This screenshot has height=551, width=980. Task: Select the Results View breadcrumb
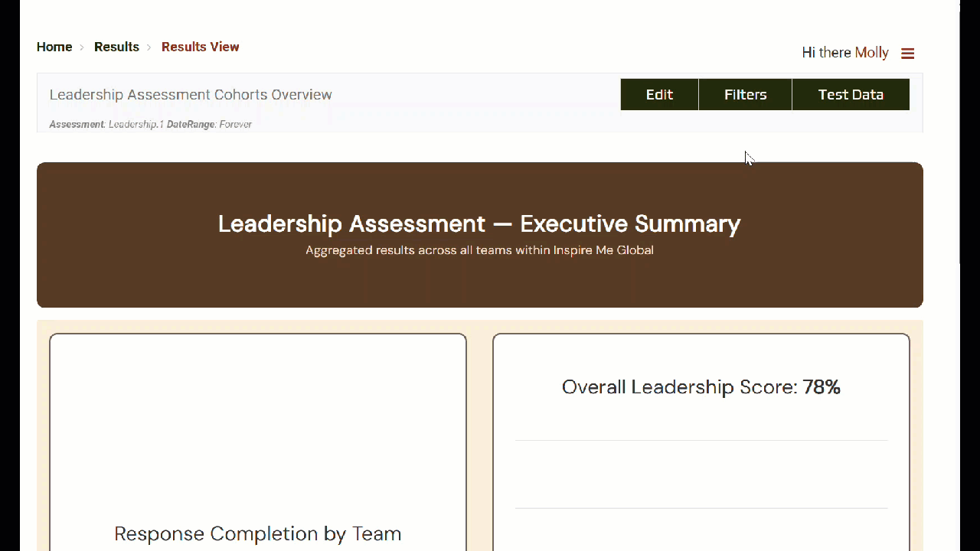[x=200, y=47]
